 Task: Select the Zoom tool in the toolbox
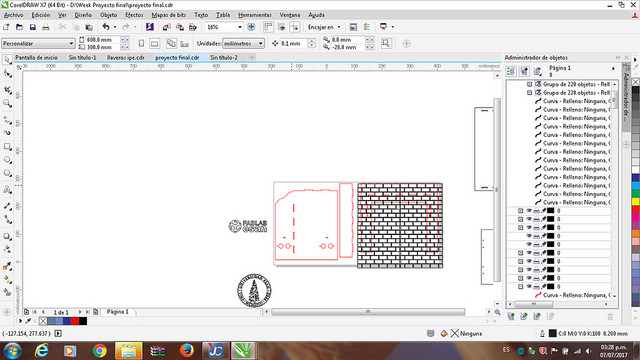tap(7, 104)
